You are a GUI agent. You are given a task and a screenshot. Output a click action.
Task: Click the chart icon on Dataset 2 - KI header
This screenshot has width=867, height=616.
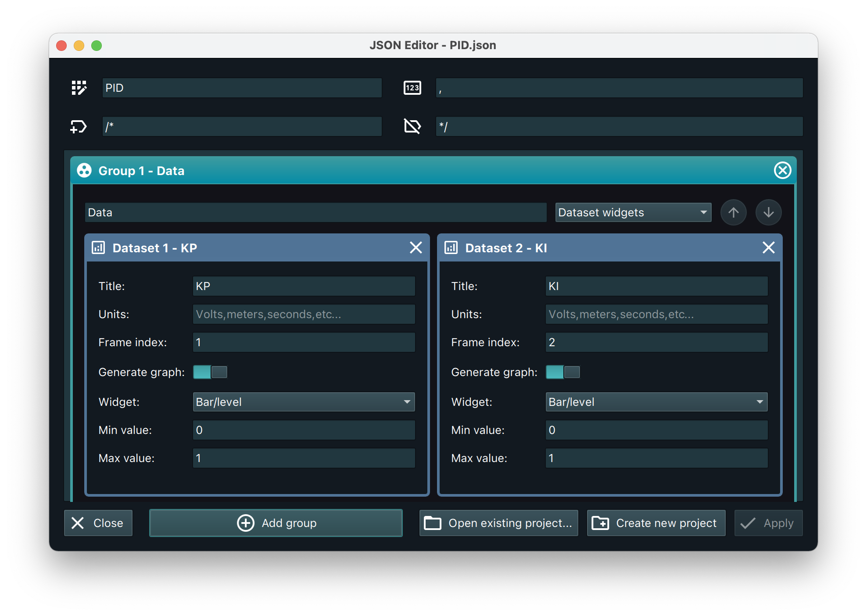451,247
